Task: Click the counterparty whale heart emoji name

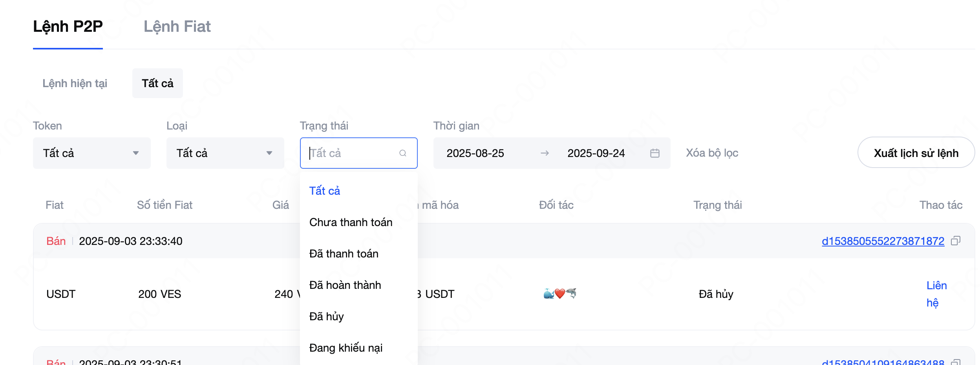Action: tap(559, 294)
